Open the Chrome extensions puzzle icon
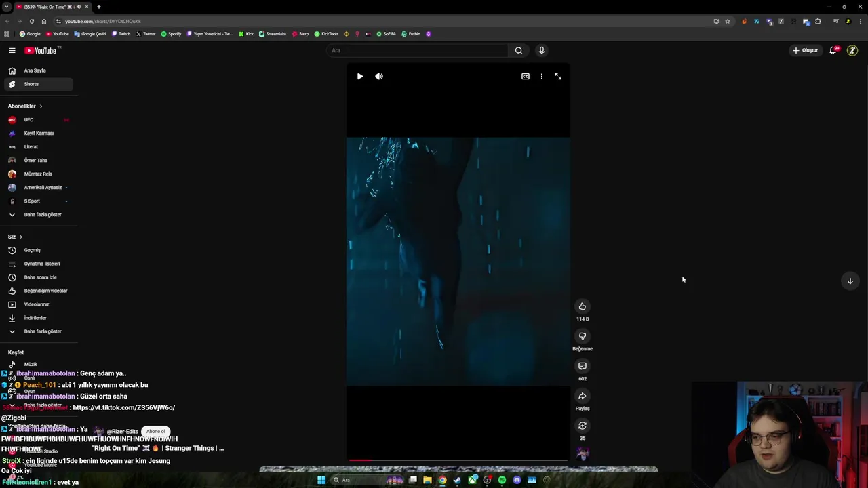This screenshot has height=488, width=868. (x=818, y=21)
